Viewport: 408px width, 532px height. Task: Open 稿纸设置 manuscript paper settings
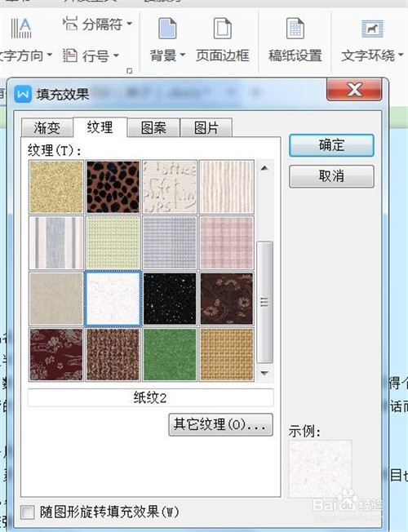[295, 39]
